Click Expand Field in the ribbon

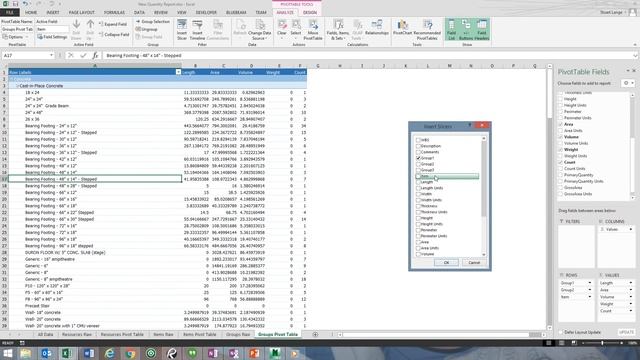(113, 24)
